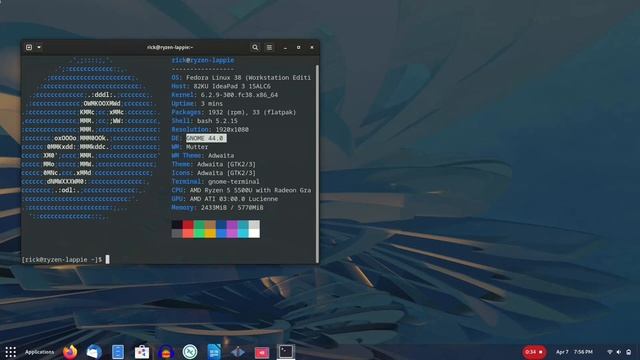Click the 'Icons: Adwaita [GTK2/3]' line

point(213,173)
